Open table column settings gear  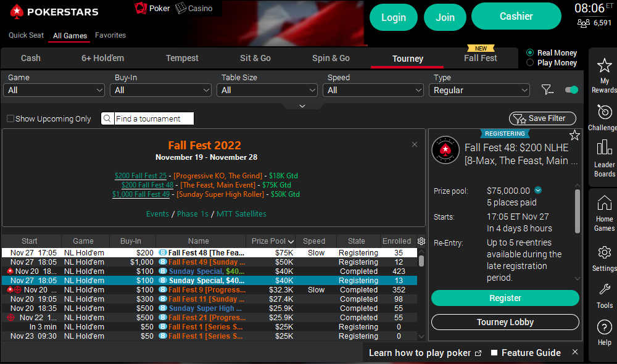421,241
